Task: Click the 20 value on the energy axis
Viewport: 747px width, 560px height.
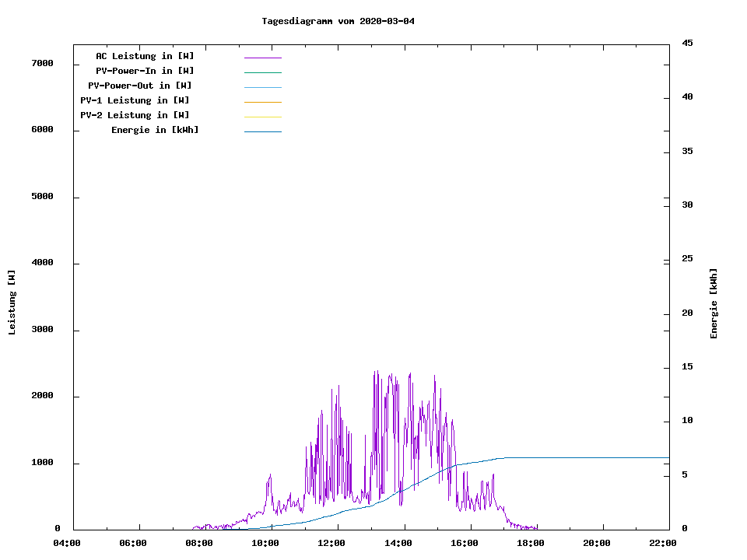Action: pyautogui.click(x=687, y=313)
